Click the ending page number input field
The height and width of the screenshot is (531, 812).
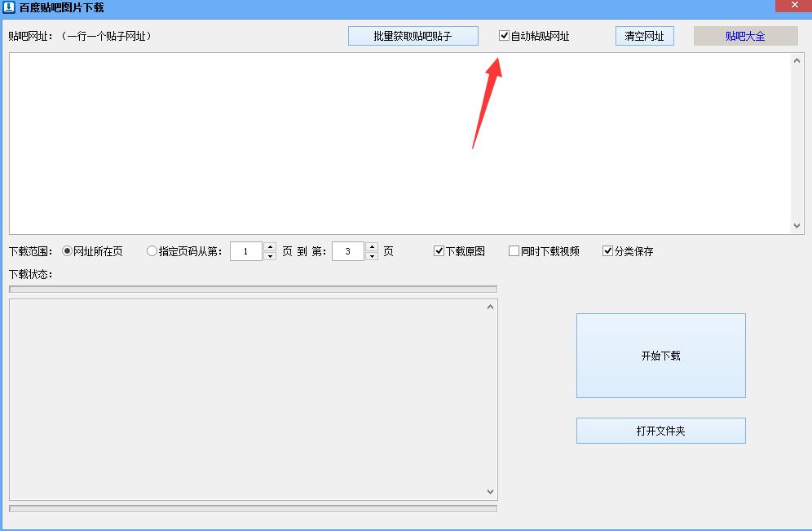348,251
